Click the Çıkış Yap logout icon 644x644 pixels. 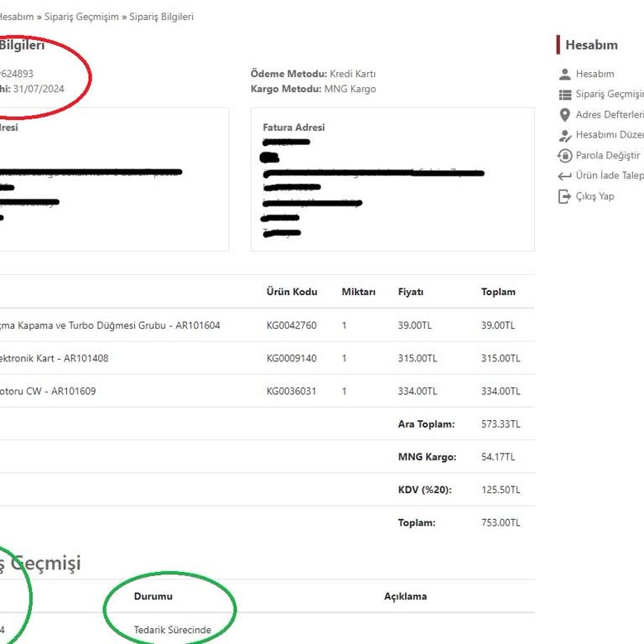click(564, 196)
